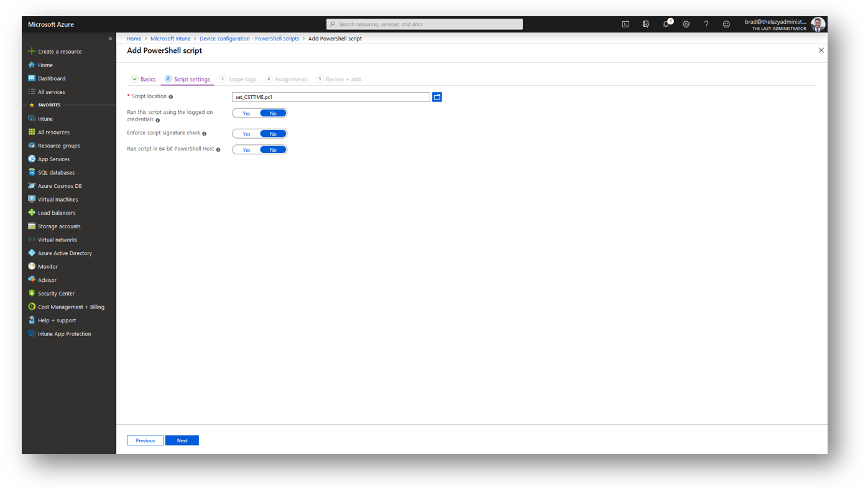
Task: Open the Intune icon in favorites
Action: (32, 118)
